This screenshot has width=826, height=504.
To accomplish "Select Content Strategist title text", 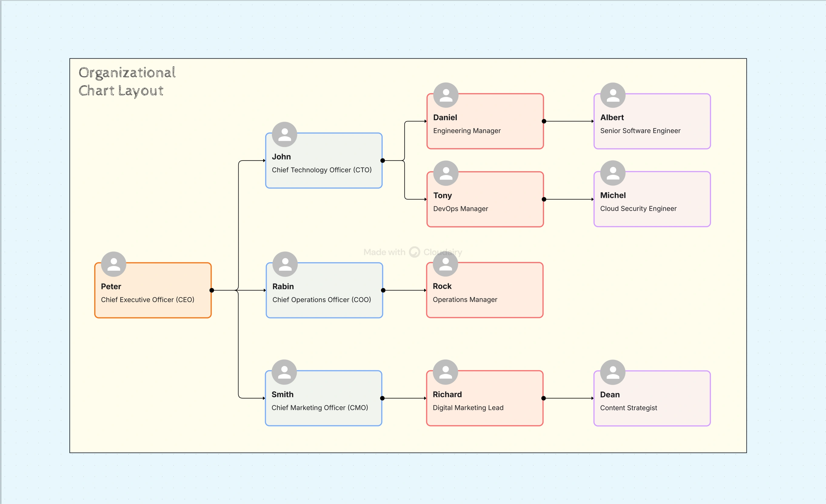I will click(x=629, y=408).
